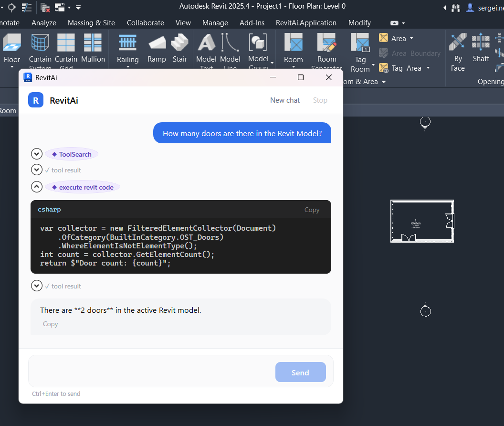Open the RevitAi.Application ribbon tab
Viewport: 504px width, 426px height.
306,23
